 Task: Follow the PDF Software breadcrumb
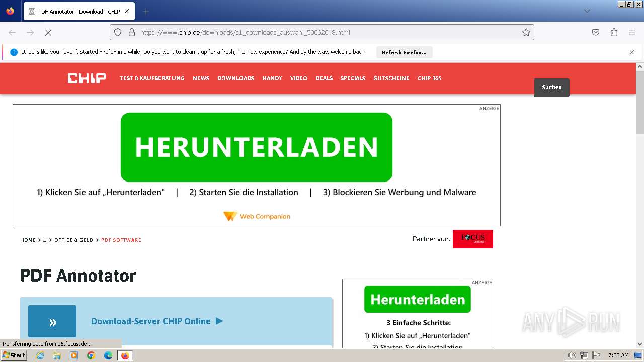click(121, 240)
